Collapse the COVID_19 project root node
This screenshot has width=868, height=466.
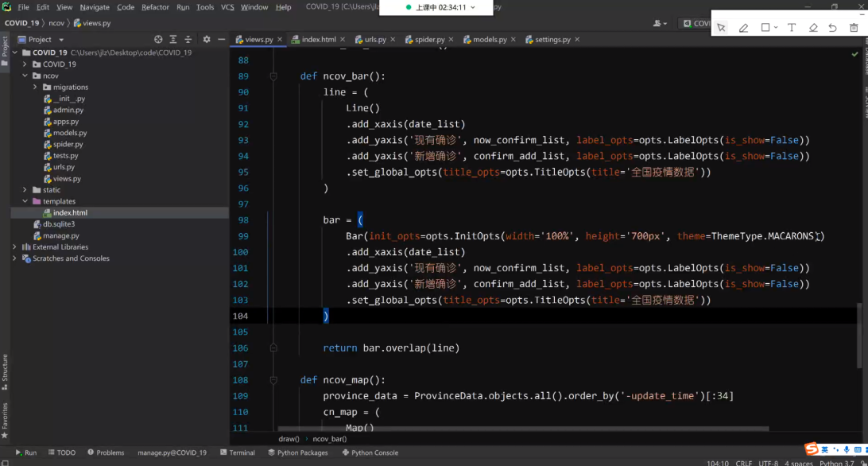coord(15,52)
